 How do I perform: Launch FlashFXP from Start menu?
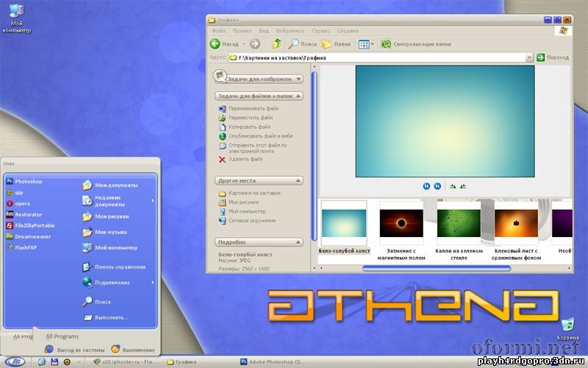click(21, 247)
